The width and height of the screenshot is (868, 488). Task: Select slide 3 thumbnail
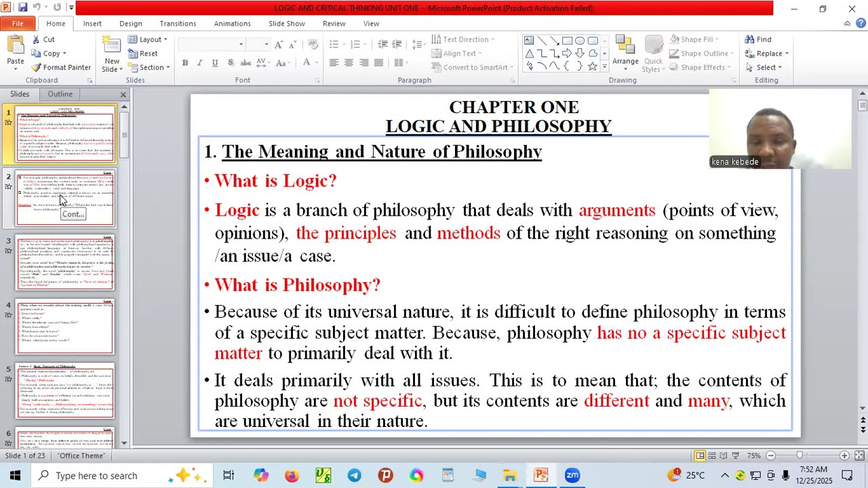(x=65, y=263)
